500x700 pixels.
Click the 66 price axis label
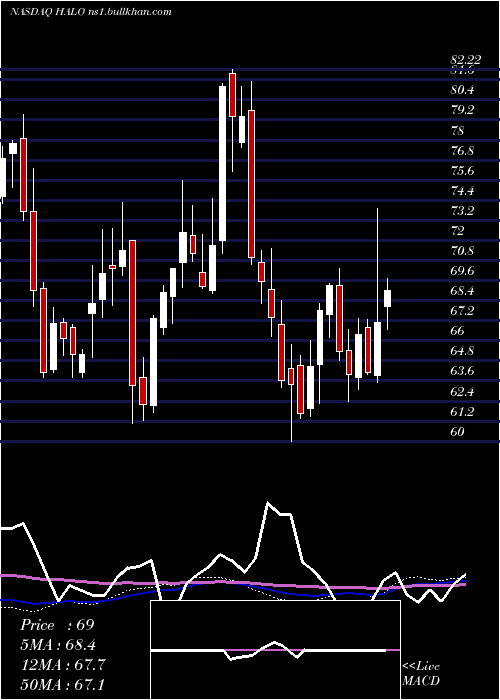click(458, 331)
